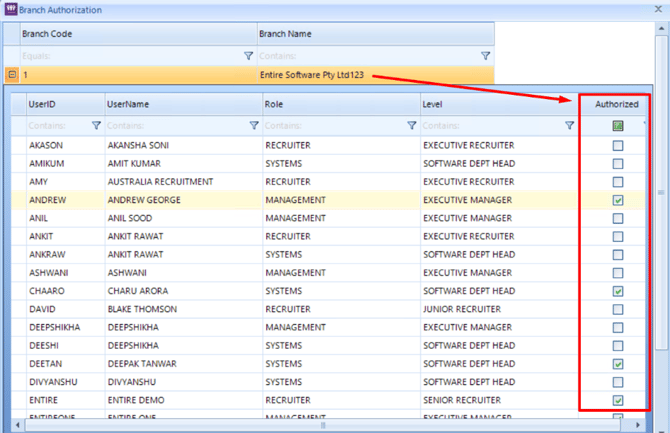The width and height of the screenshot is (670, 433).
Task: Toggle Authorized checkbox for DEEPAK TANWAR
Action: coord(618,364)
